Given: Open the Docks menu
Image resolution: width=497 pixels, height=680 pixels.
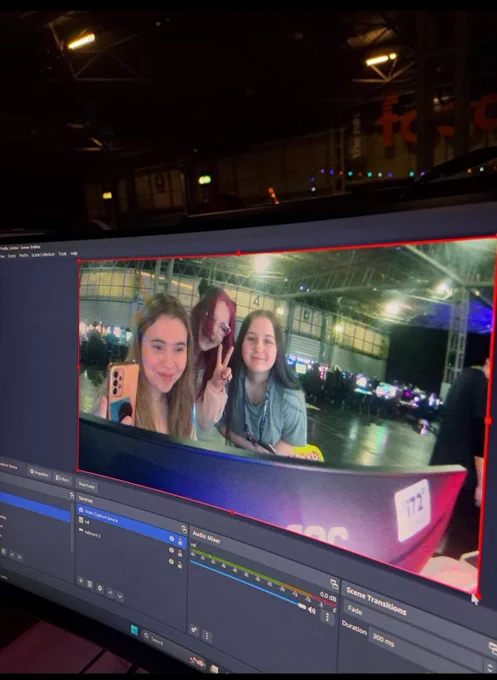Looking at the screenshot, I should (12, 256).
